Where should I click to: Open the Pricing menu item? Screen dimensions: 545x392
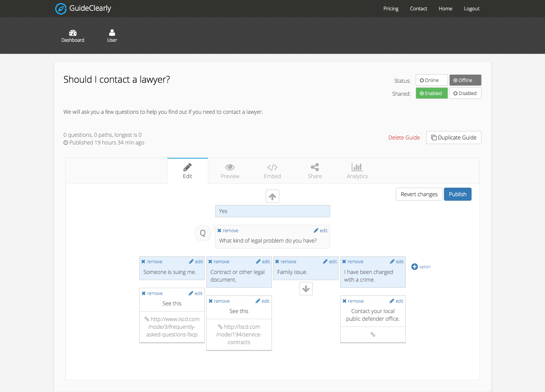(390, 8)
